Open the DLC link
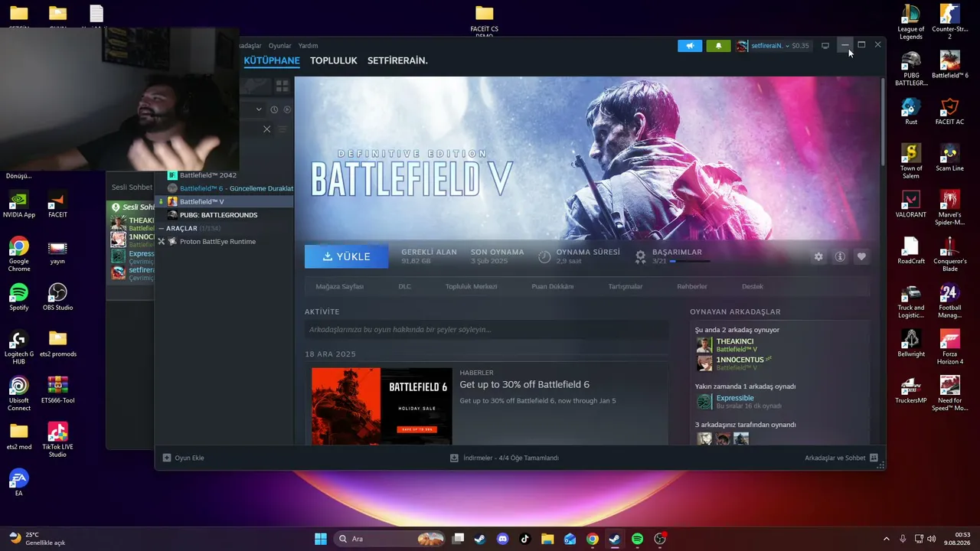 point(404,286)
